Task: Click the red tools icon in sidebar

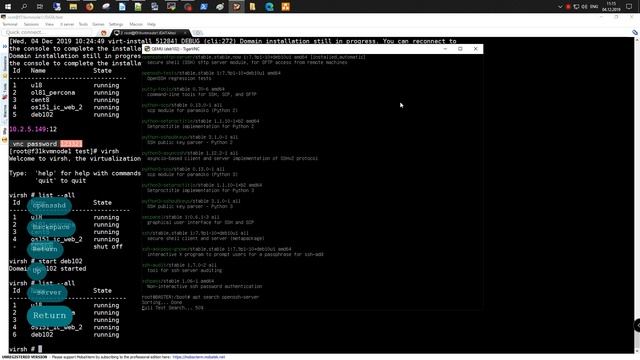Action: coord(4,97)
